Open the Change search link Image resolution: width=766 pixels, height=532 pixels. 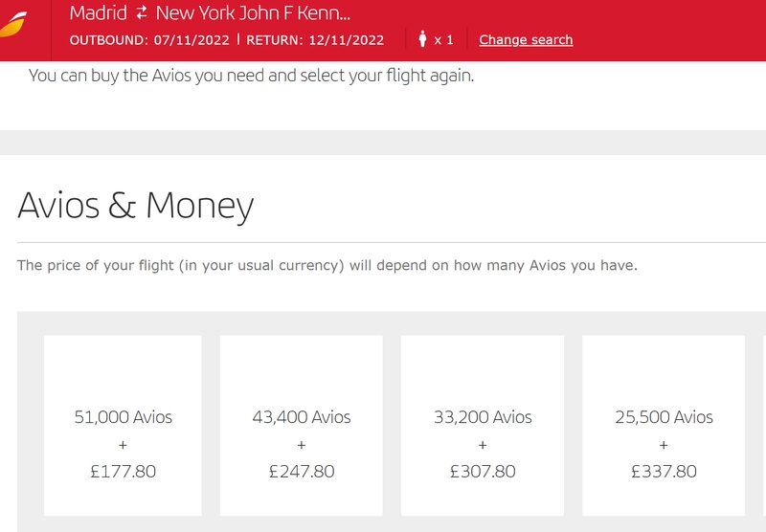coord(526,39)
